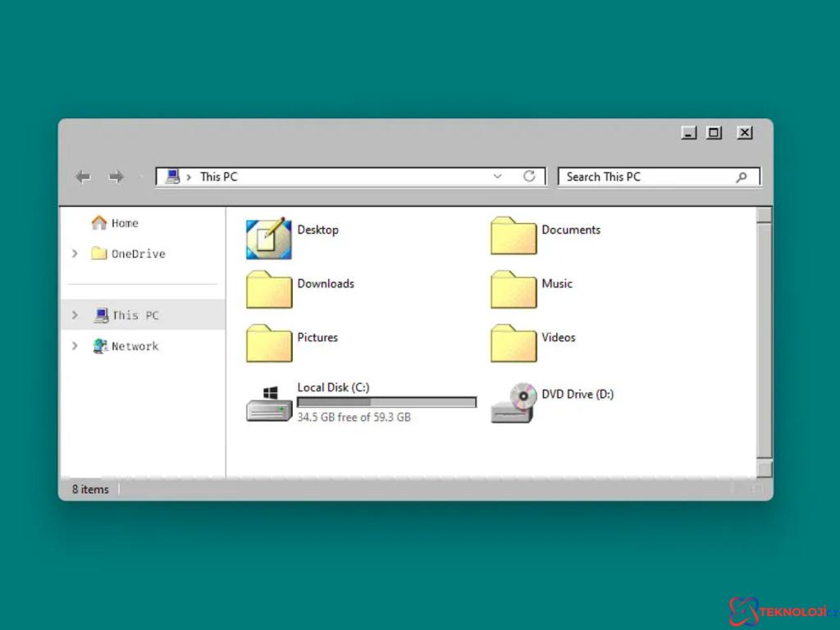Click the Local Disk capacity usage bar

coord(386,402)
